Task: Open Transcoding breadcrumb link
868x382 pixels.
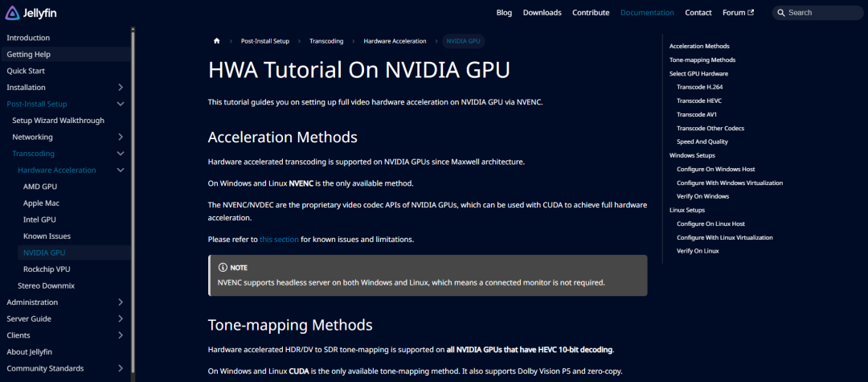Action: tap(326, 41)
